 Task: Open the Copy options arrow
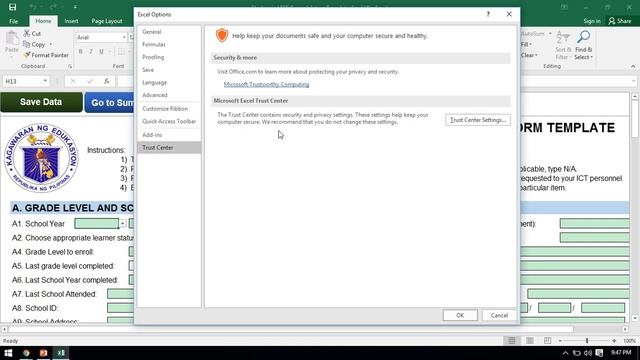pos(51,44)
